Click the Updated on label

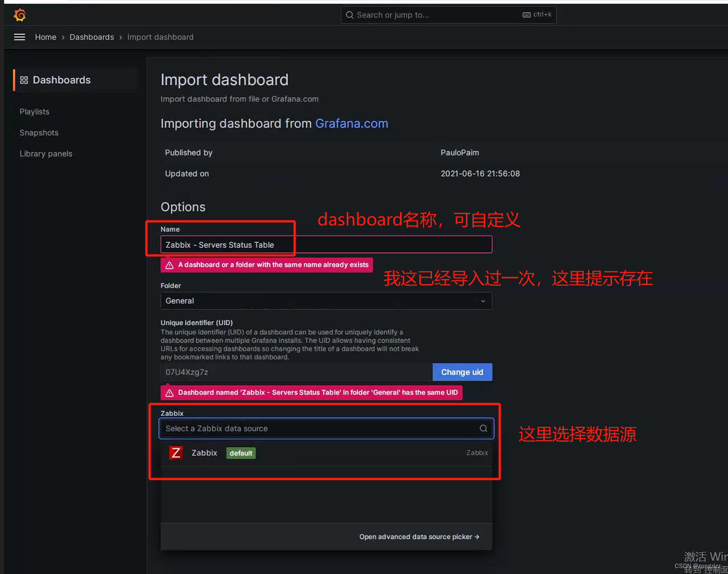pos(187,174)
